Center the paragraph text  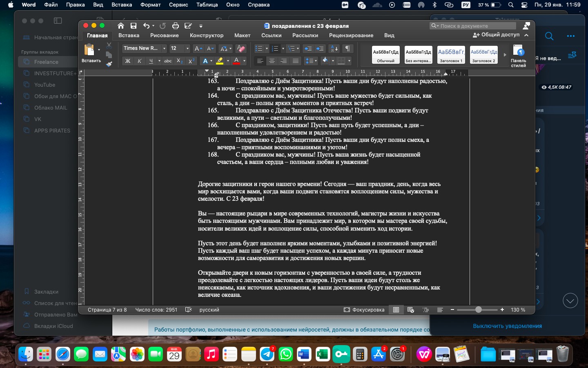272,61
